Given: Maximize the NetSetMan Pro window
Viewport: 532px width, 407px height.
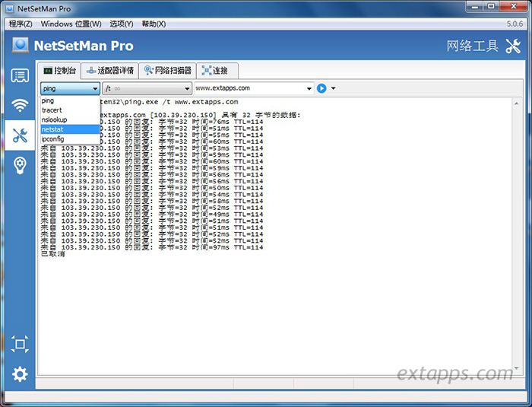Looking at the screenshot, I should coord(491,7).
